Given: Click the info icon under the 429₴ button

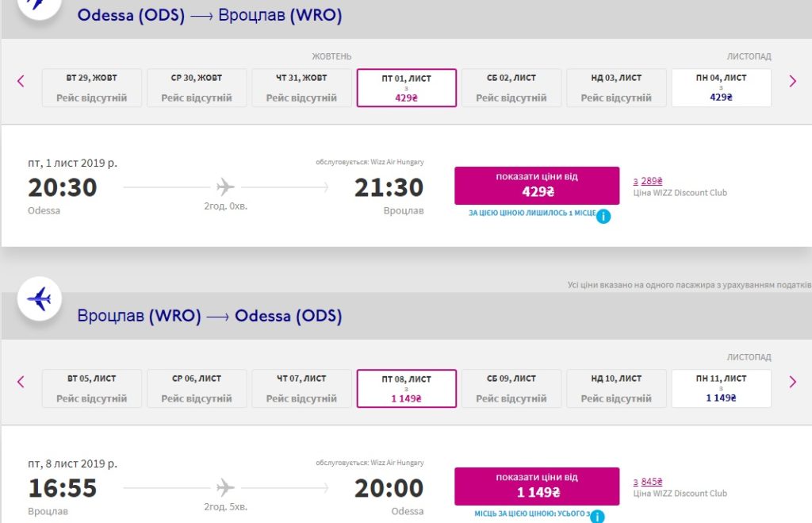Looking at the screenshot, I should pos(603,216).
